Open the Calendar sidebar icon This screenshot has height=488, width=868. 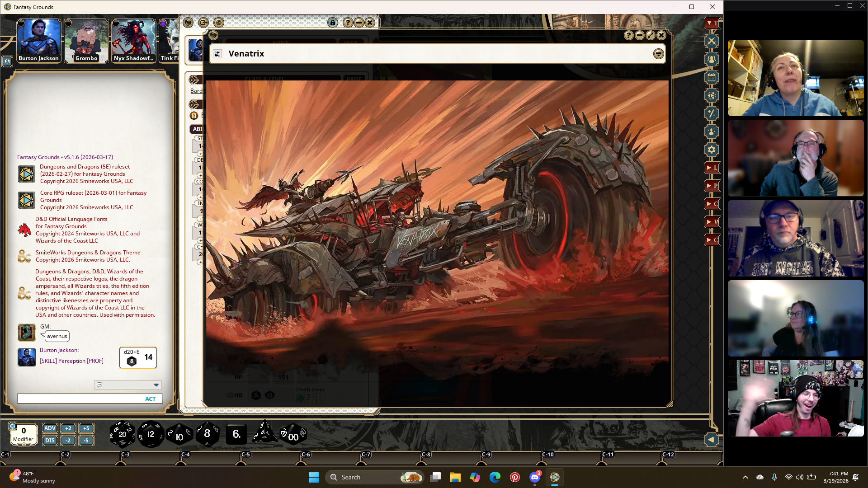click(712, 77)
